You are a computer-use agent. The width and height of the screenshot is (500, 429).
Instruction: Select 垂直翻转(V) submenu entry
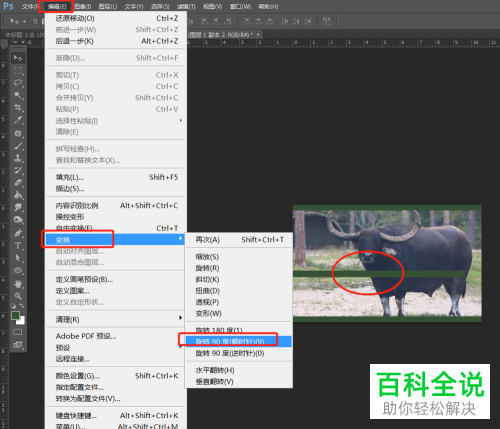click(239, 382)
